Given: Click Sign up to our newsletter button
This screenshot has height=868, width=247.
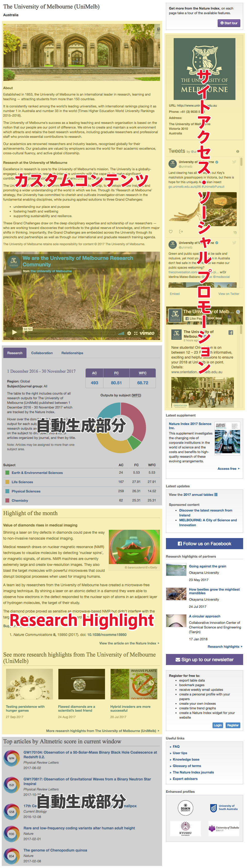Looking at the screenshot, I should pyautogui.click(x=204, y=659).
